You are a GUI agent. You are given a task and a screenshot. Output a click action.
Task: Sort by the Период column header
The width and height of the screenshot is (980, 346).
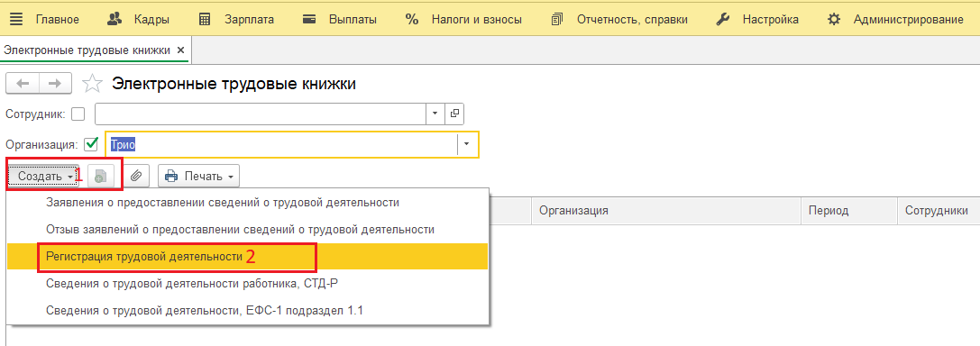click(x=848, y=211)
